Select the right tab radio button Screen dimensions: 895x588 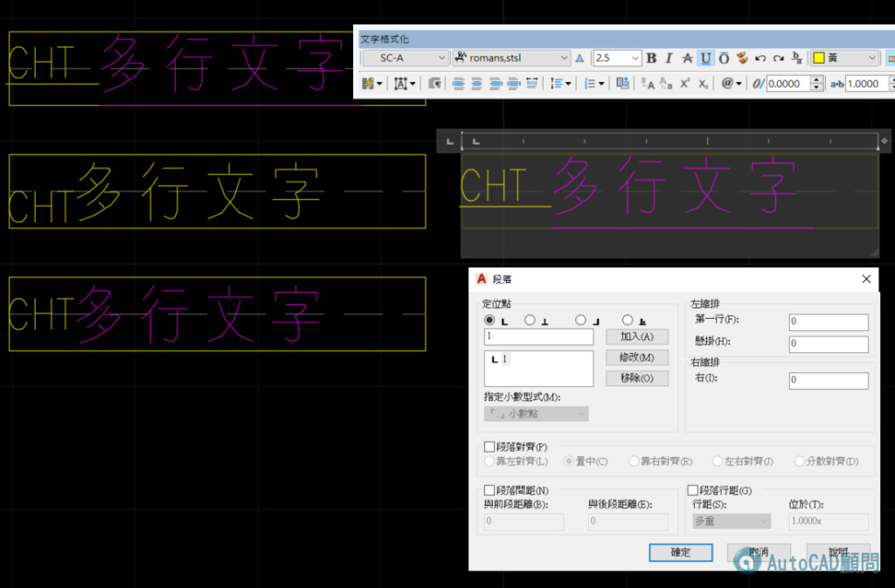(580, 320)
